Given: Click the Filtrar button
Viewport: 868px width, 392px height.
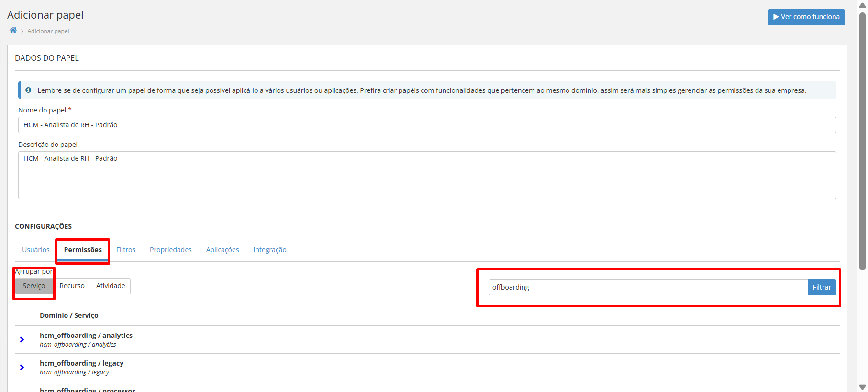Looking at the screenshot, I should pyautogui.click(x=822, y=287).
